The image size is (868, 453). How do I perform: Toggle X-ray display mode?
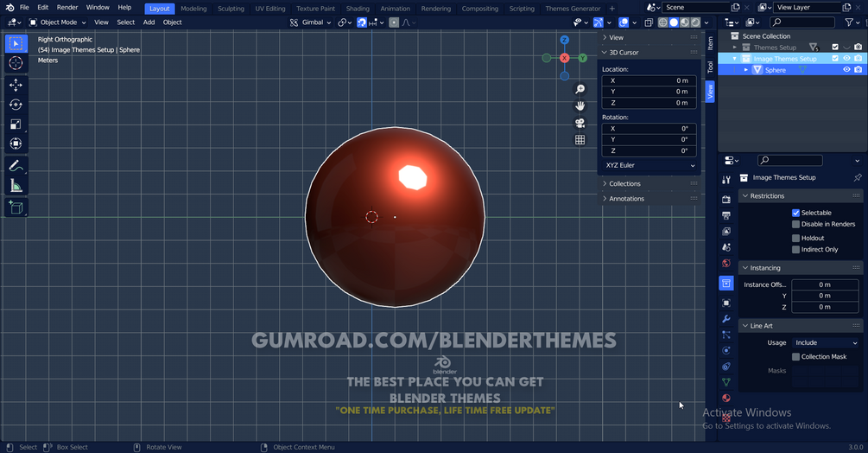(x=649, y=22)
